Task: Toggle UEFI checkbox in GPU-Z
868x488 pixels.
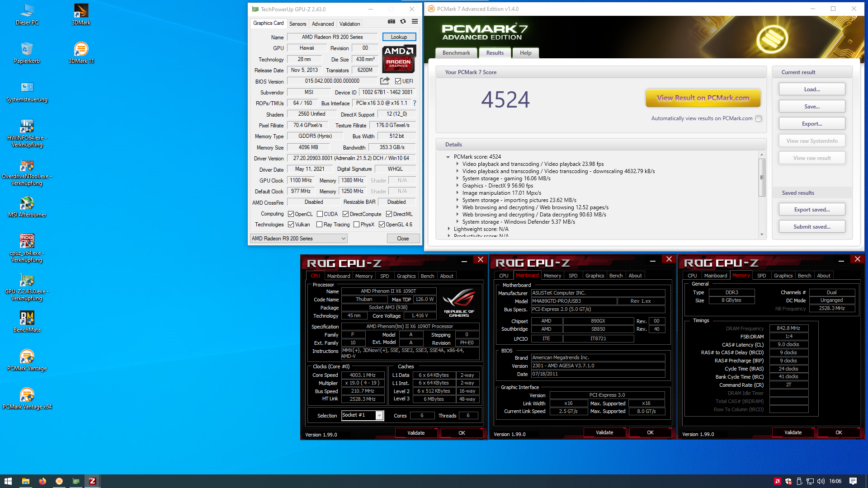Action: pos(398,81)
